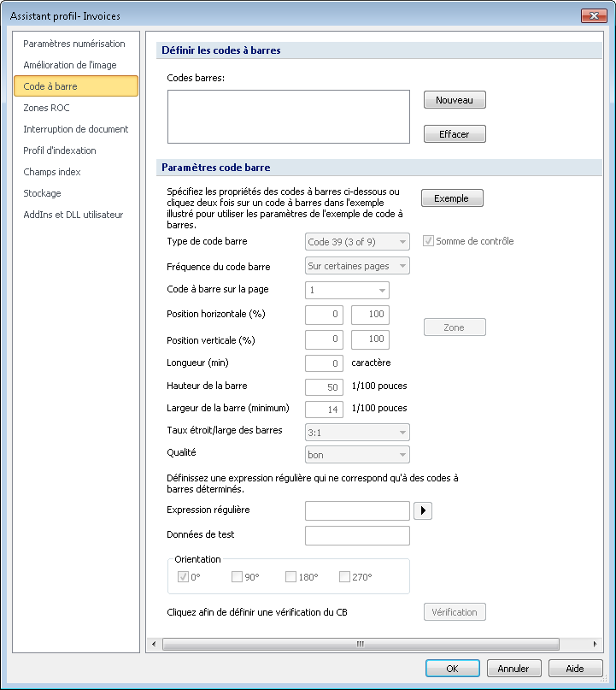Open Stockage section
Viewport: 616px width, 690px height.
(x=76, y=193)
